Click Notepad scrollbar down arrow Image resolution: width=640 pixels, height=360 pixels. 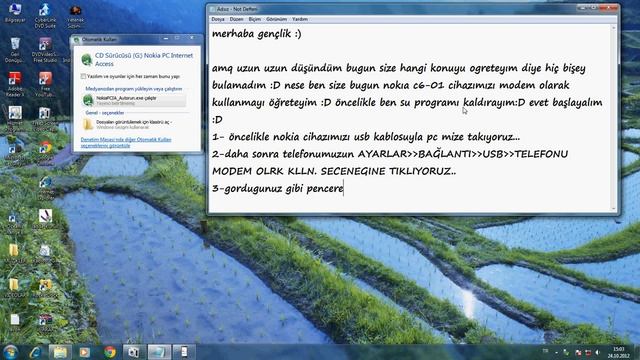click(613, 209)
